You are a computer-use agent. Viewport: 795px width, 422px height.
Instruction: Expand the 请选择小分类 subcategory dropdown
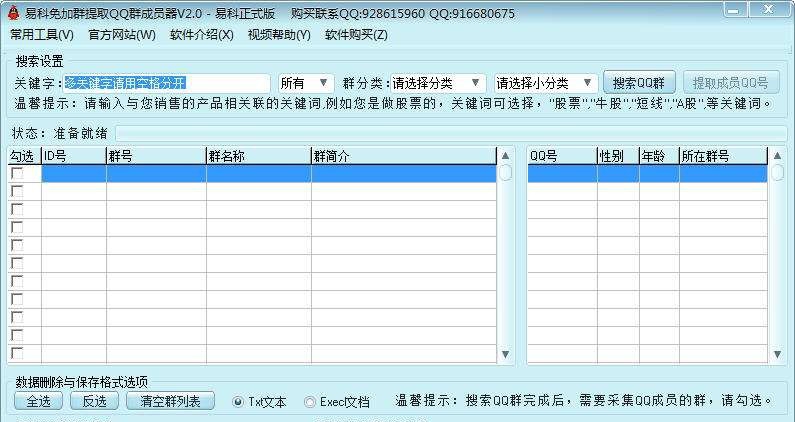[x=546, y=83]
